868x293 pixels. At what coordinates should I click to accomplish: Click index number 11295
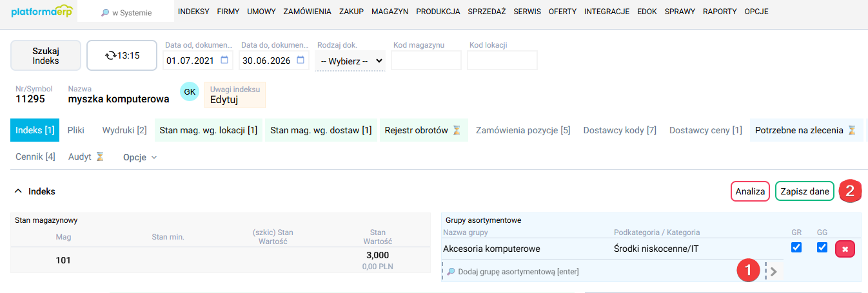(x=30, y=99)
